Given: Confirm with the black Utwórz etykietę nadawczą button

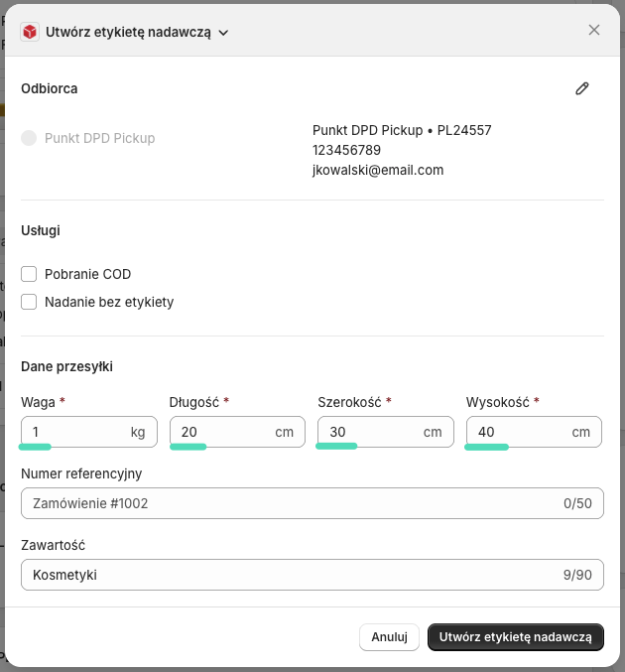Looking at the screenshot, I should [x=515, y=637].
